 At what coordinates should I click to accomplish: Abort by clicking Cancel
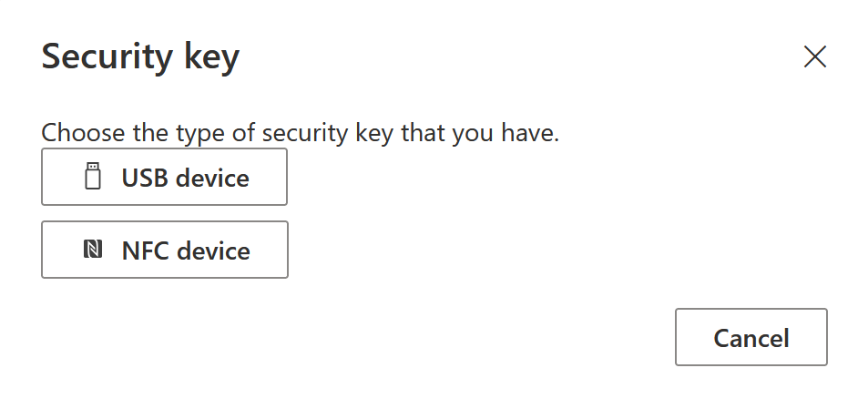751,338
